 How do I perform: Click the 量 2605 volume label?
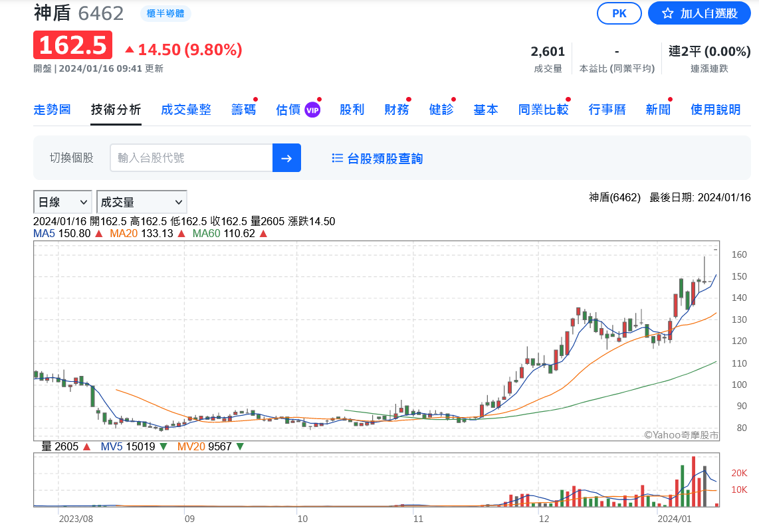click(x=60, y=446)
